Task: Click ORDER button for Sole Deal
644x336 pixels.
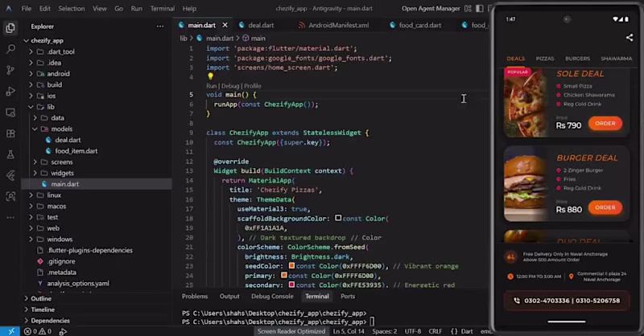Action: pos(605,124)
